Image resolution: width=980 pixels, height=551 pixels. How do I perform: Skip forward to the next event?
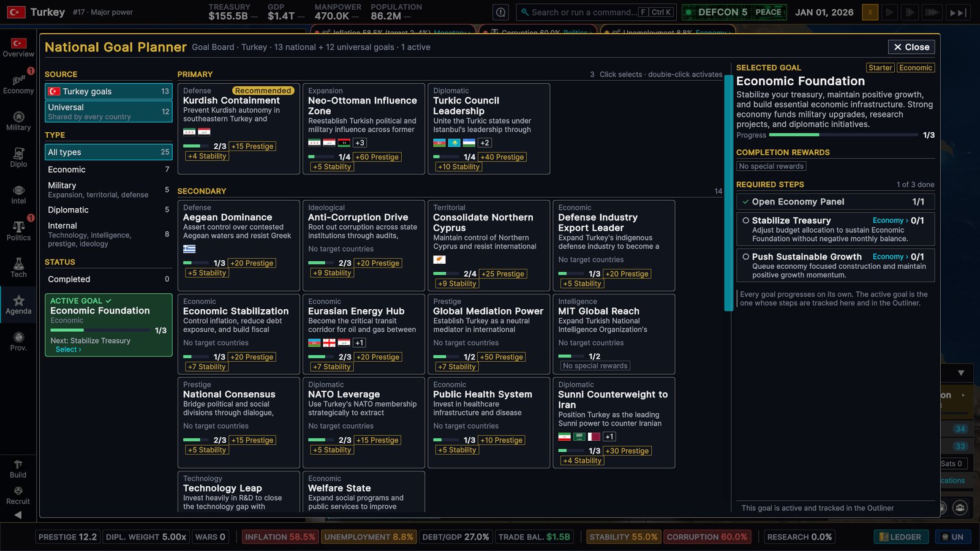(x=958, y=12)
